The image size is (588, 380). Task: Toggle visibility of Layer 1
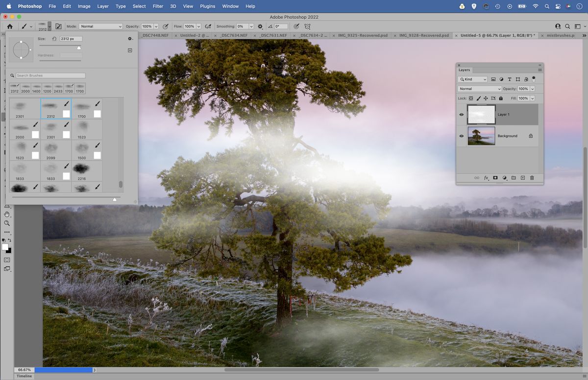tap(461, 114)
